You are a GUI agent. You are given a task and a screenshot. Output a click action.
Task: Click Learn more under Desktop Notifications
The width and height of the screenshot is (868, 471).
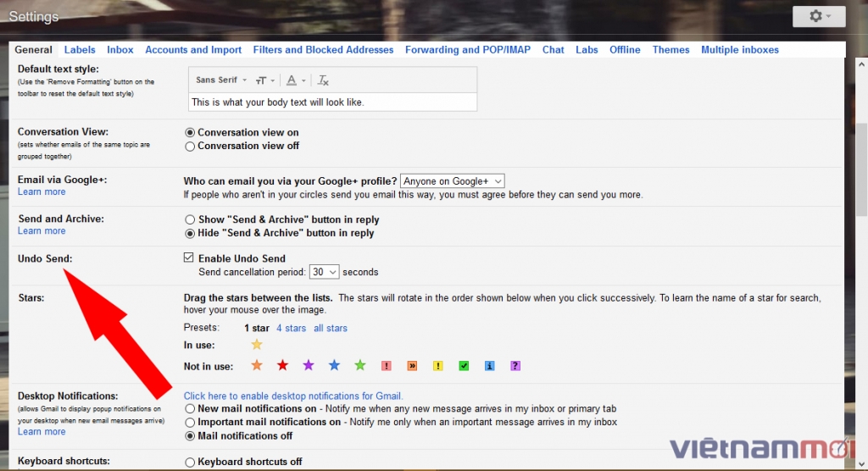pos(42,432)
